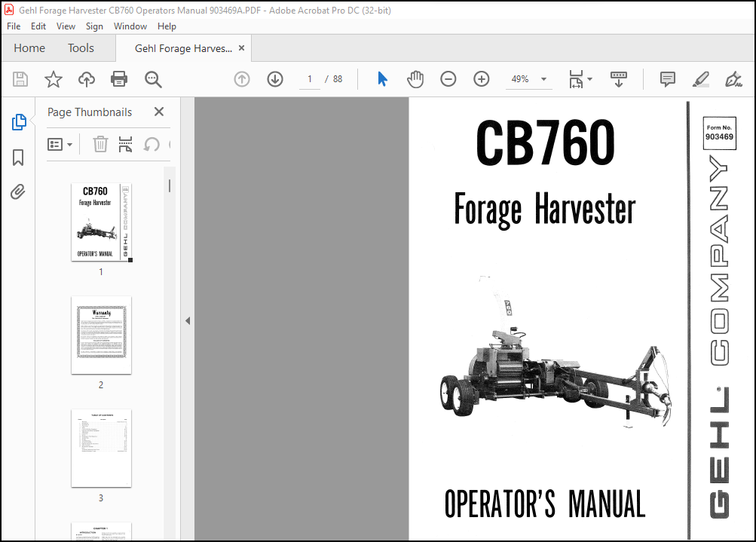Open the Find text search tool
The height and width of the screenshot is (542, 756).
click(x=153, y=79)
